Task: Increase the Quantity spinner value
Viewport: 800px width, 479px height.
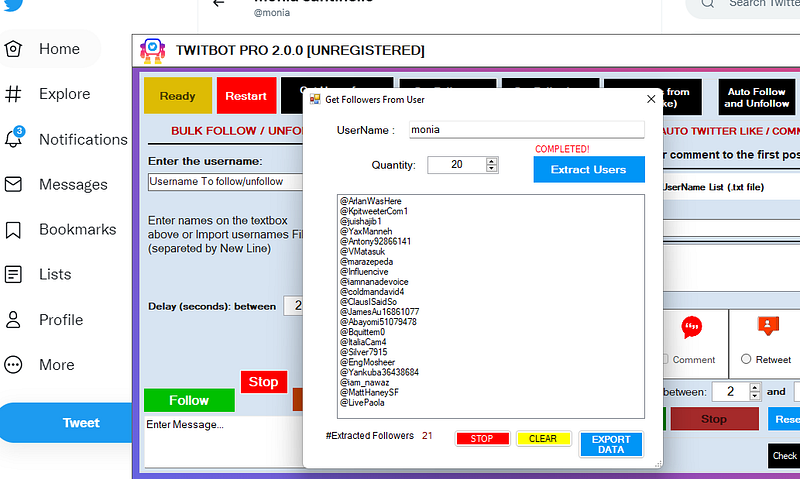Action: 491,161
